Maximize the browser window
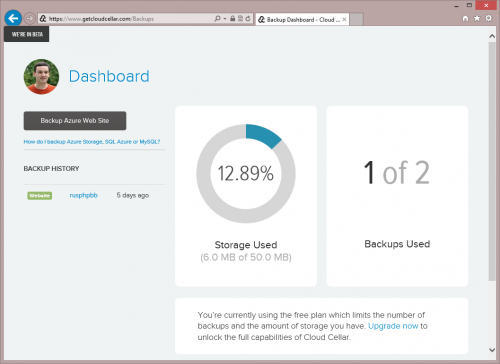The height and width of the screenshot is (364, 500). coord(469,5)
